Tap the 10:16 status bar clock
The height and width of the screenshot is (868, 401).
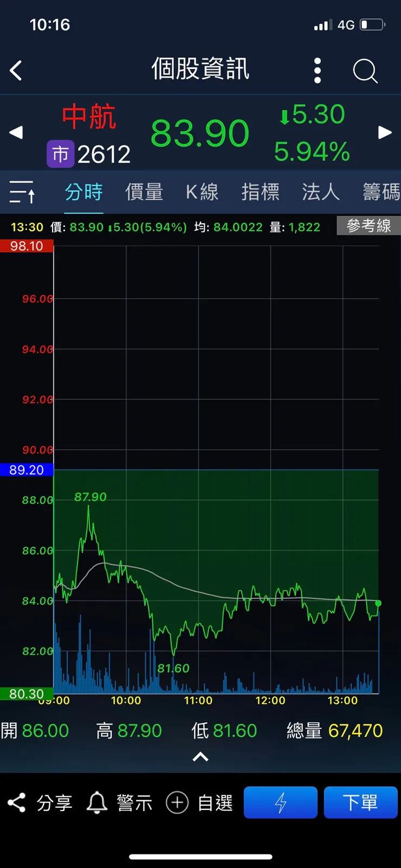pos(50,25)
